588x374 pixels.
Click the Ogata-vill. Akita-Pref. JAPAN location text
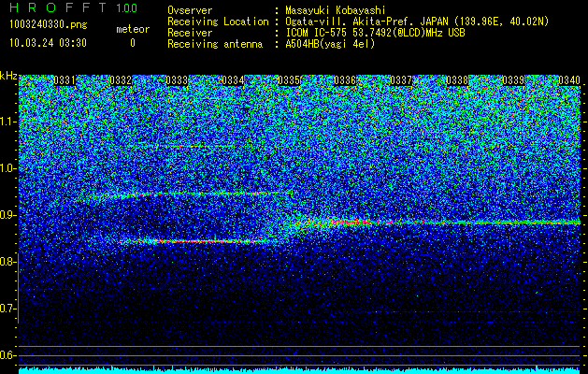(417, 22)
